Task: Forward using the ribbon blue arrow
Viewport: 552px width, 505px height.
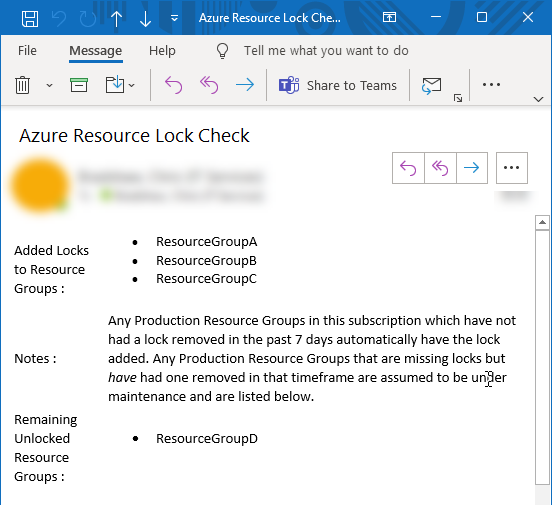Action: coord(245,85)
